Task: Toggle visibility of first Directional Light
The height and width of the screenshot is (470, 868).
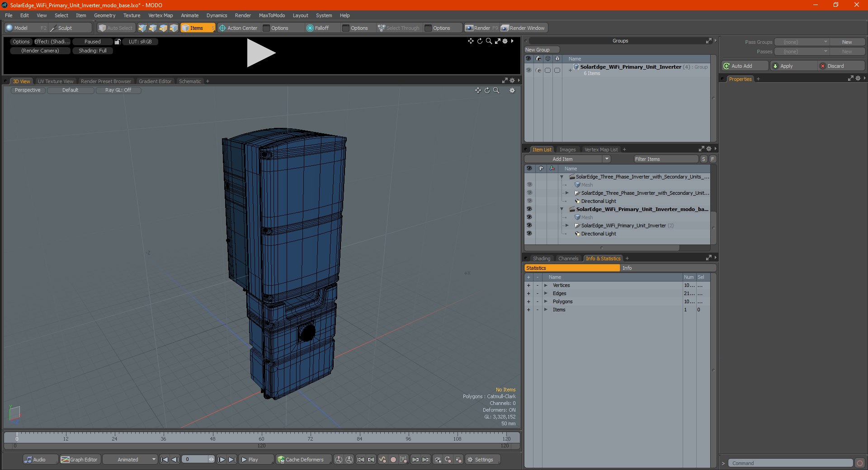Action: (x=529, y=201)
